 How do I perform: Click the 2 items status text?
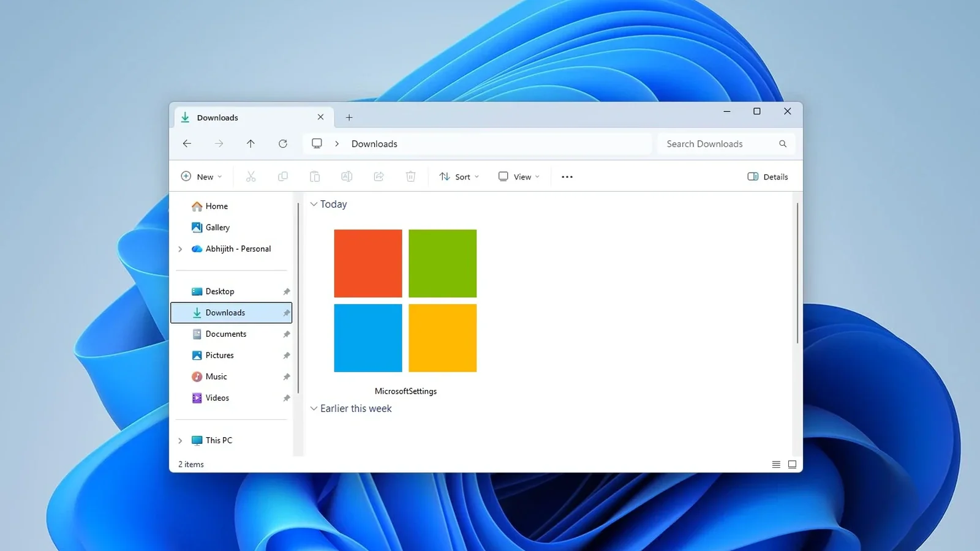click(x=191, y=465)
